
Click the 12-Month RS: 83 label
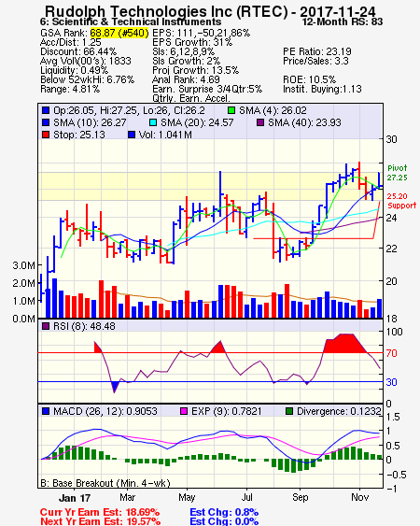pos(343,22)
